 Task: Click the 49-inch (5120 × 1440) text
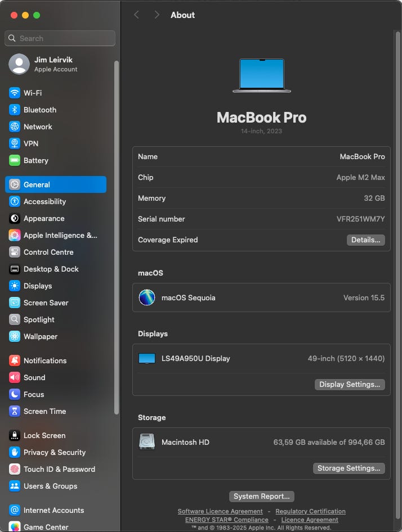click(346, 359)
